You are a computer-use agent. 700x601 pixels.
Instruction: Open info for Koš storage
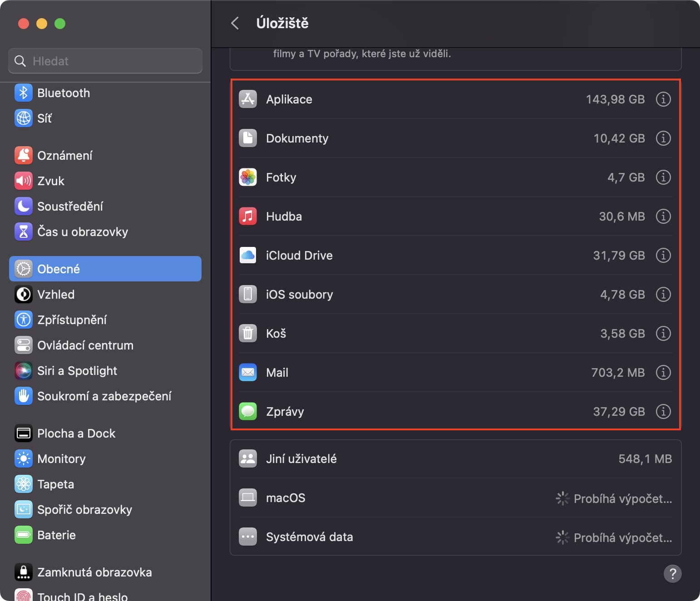click(663, 333)
